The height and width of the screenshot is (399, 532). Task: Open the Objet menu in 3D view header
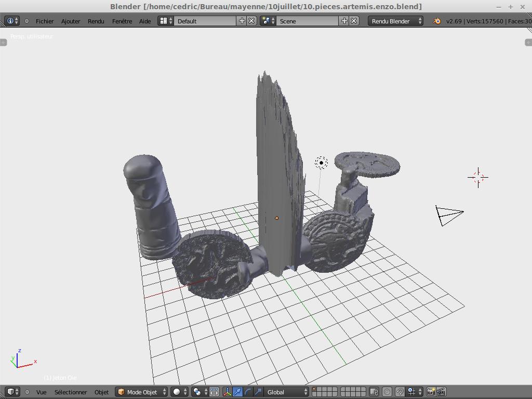click(x=101, y=392)
